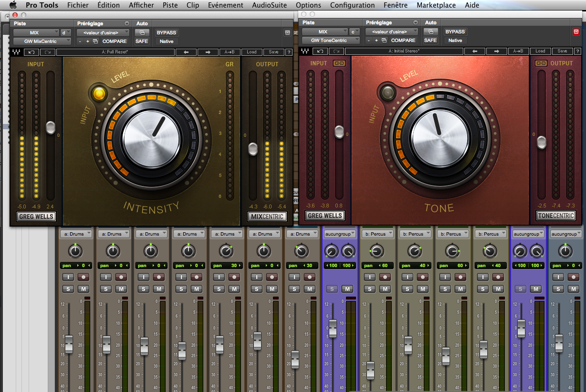The height and width of the screenshot is (392, 586).
Task: Open the ToneCentric help question mark
Action: pos(577,51)
